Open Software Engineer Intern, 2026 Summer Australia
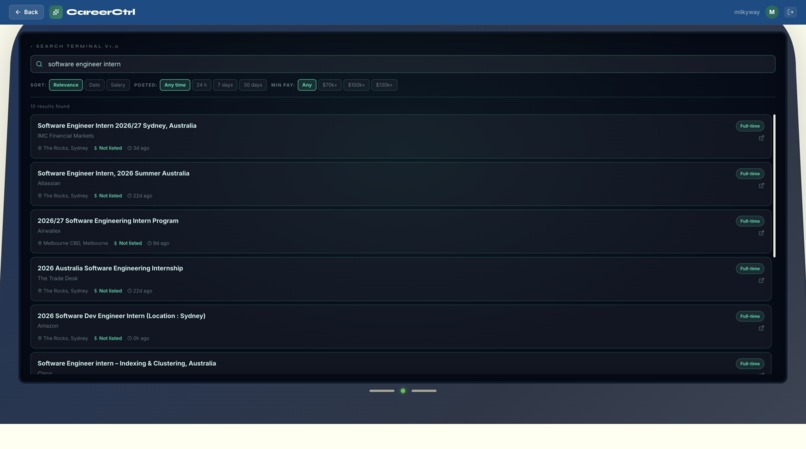This screenshot has height=449, width=806. (x=113, y=173)
